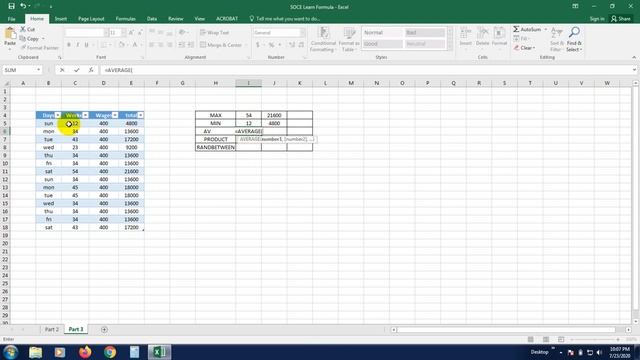Confirm formula with the checkmark icon
The height and width of the screenshot is (360, 640).
[x=76, y=70]
